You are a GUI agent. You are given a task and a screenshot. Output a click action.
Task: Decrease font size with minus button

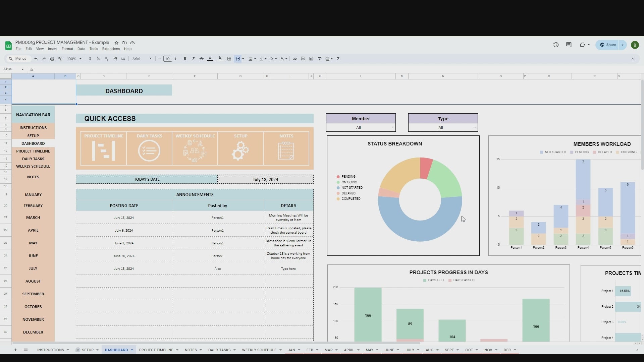click(160, 59)
